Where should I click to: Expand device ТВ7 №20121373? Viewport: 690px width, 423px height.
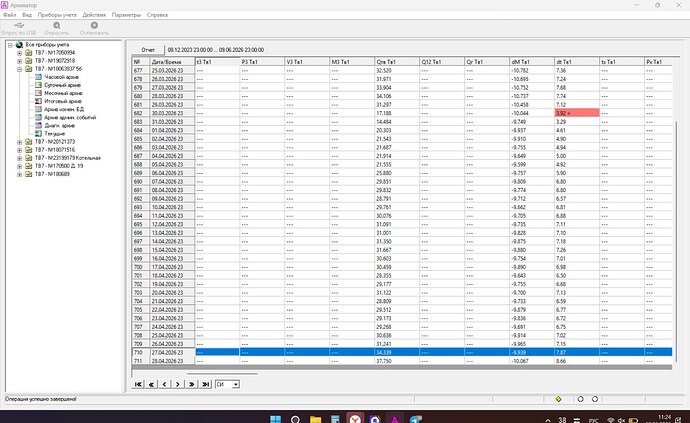[x=19, y=142]
